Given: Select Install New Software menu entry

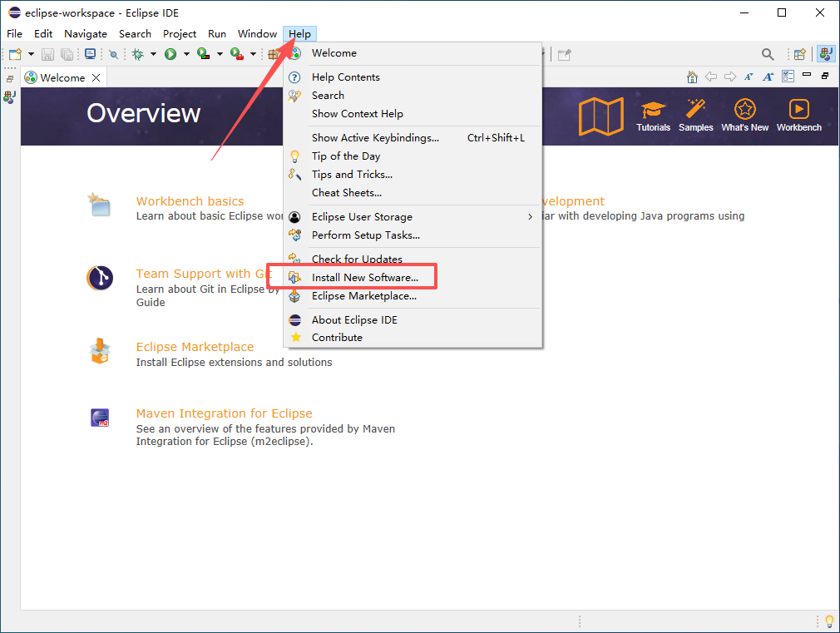Looking at the screenshot, I should pyautogui.click(x=413, y=277).
